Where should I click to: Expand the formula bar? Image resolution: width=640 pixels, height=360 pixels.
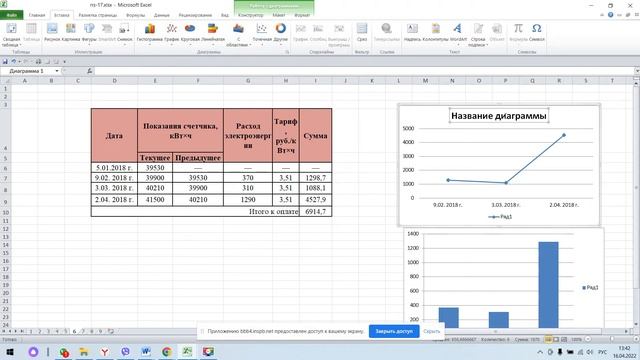[637, 71]
